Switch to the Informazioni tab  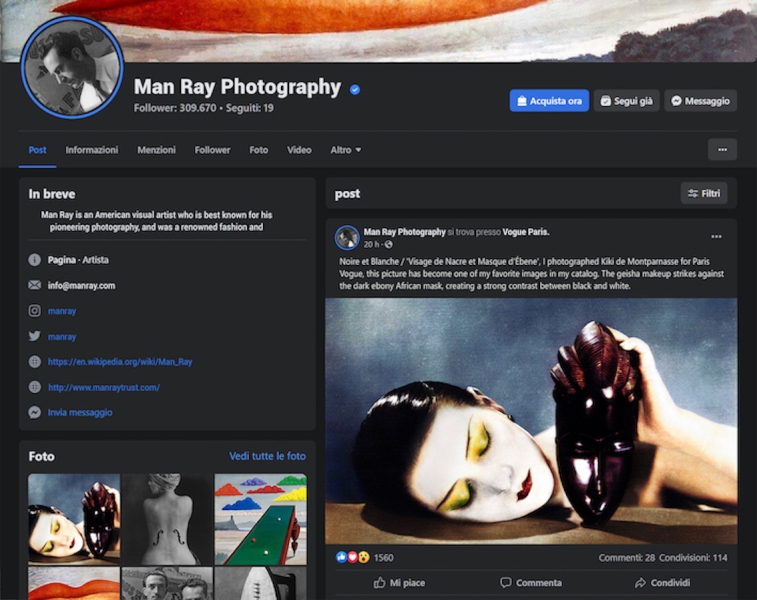point(92,150)
